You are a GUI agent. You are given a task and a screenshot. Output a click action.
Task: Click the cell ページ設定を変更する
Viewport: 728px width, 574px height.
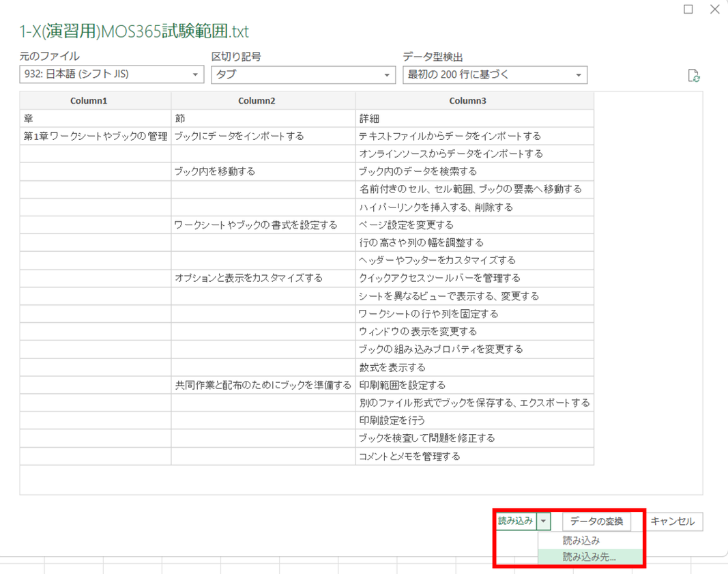point(474,225)
